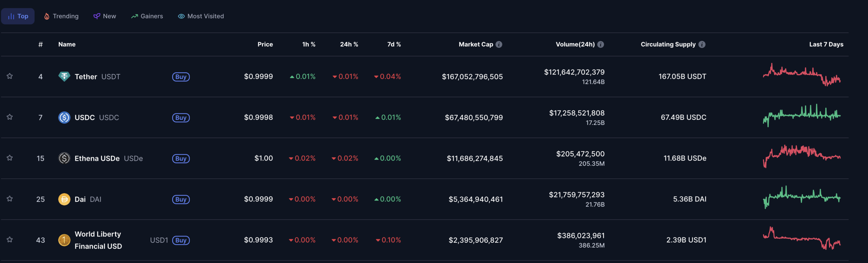Image resolution: width=868 pixels, height=263 pixels.
Task: Sort by 1h % column
Action: (x=309, y=44)
